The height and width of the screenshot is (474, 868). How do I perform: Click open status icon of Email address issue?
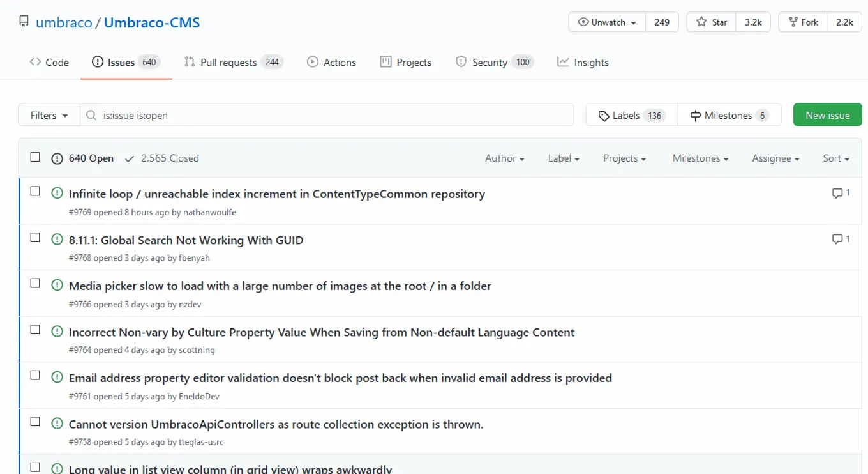click(57, 377)
